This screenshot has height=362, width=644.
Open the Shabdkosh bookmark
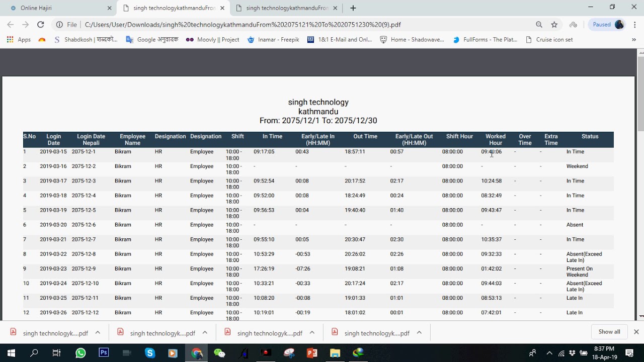pos(86,40)
